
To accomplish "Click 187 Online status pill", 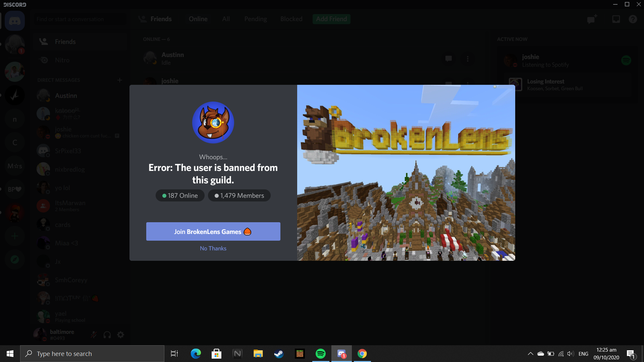I will 180,195.
